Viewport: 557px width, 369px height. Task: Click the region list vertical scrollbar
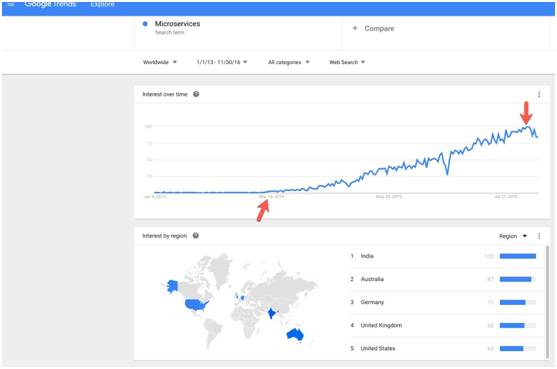(547, 302)
